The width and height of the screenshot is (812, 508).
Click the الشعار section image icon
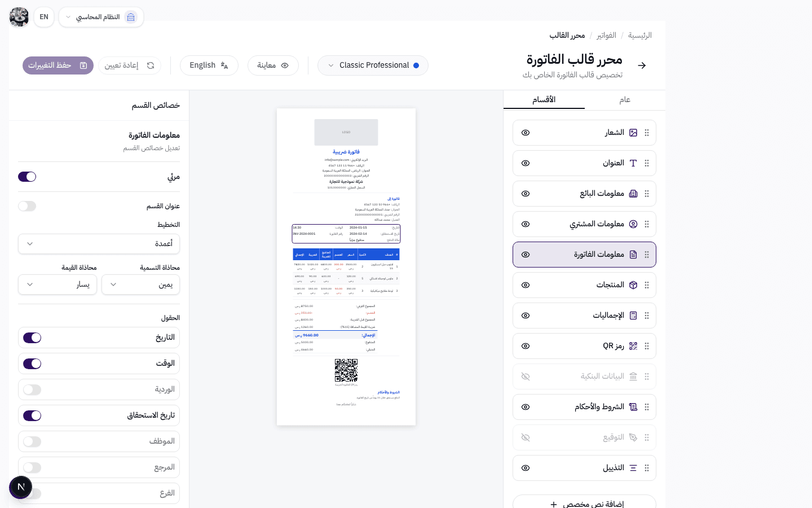click(x=633, y=133)
